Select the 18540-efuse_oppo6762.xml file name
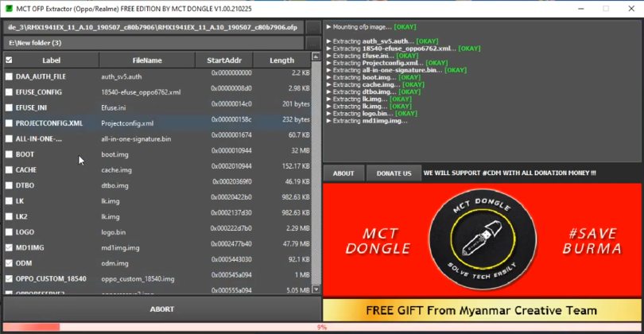Viewport: 644px width, 334px height. [x=141, y=92]
